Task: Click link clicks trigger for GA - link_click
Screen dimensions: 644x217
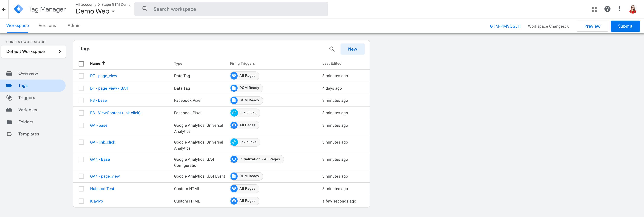Action: [x=245, y=142]
